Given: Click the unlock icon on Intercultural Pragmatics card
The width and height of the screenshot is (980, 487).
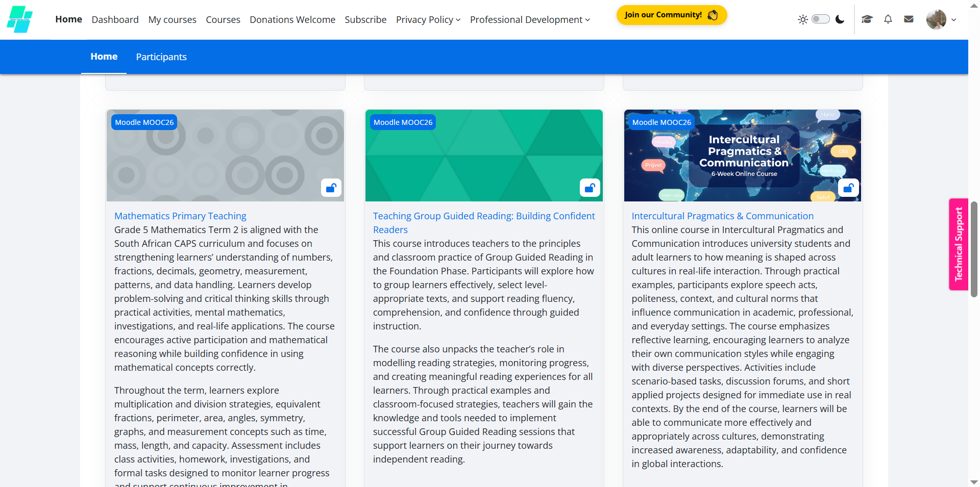Looking at the screenshot, I should point(848,188).
